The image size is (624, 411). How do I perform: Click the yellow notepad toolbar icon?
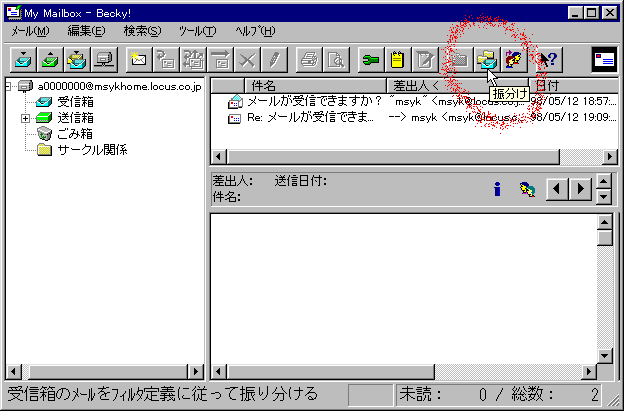(x=399, y=61)
